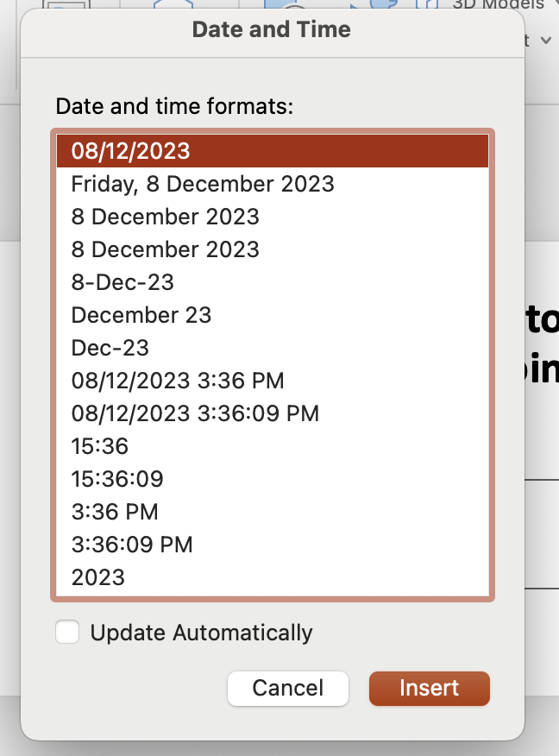
Task: Select the "3:36:09 PM" time format
Action: click(132, 545)
